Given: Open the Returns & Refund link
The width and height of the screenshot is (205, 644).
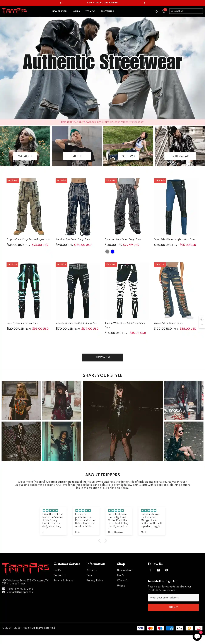Looking at the screenshot, I should point(64,580).
